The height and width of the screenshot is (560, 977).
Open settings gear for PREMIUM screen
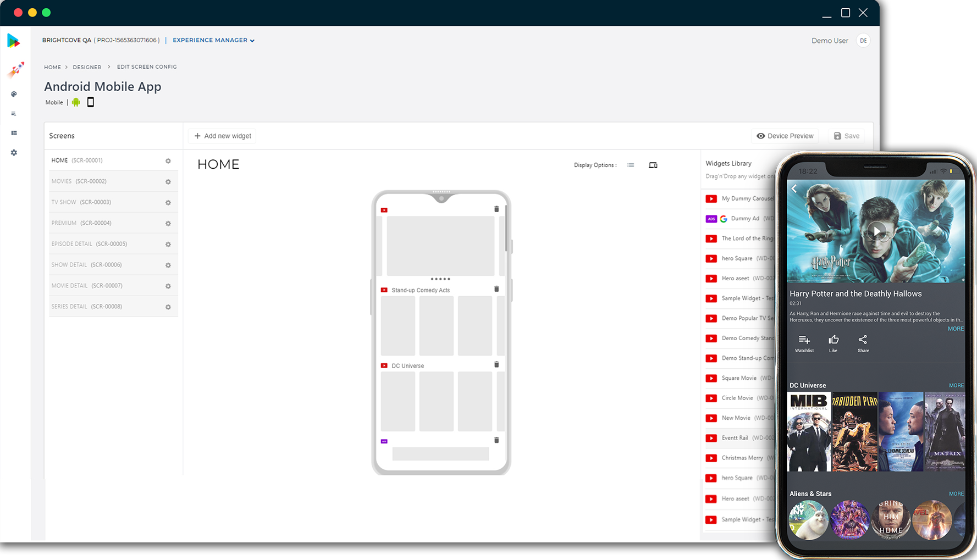click(x=168, y=224)
